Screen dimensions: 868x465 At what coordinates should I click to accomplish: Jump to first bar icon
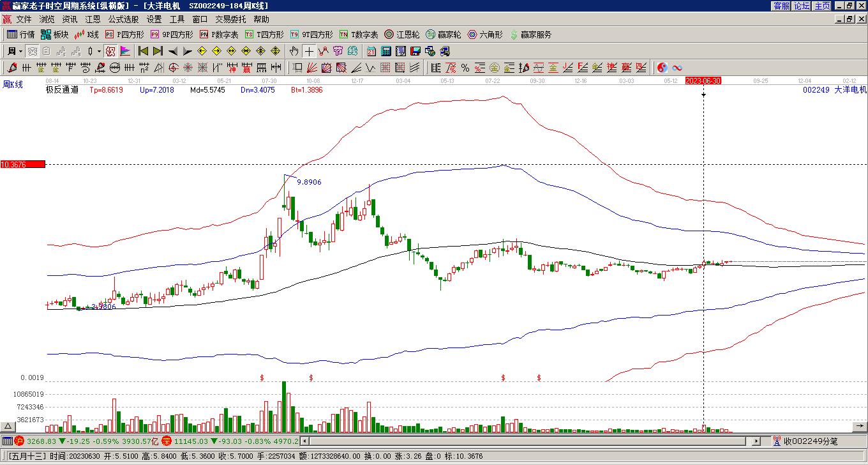[144, 51]
